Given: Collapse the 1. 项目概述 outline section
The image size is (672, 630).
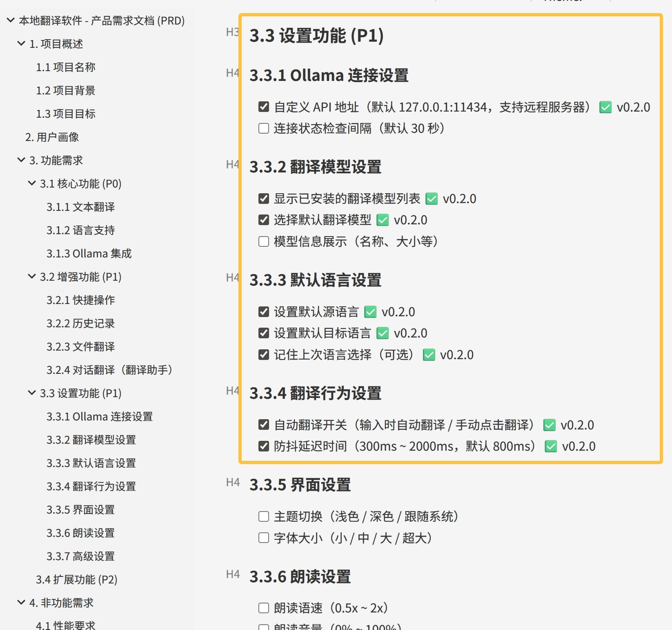Looking at the screenshot, I should click(x=21, y=43).
